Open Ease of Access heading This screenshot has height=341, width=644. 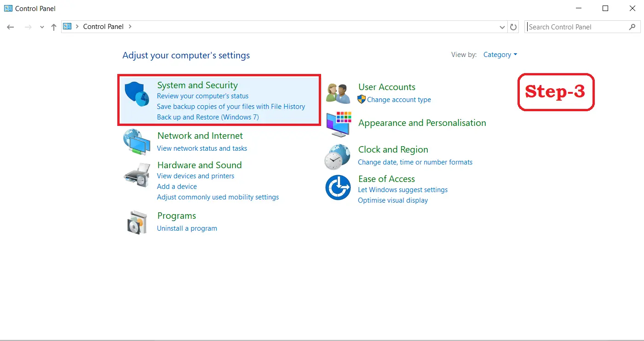pyautogui.click(x=386, y=179)
